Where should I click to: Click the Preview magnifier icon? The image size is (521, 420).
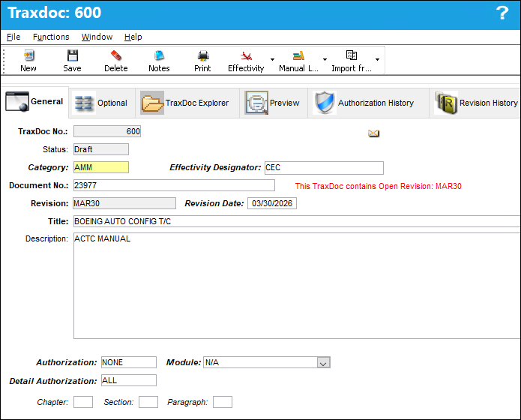256,103
